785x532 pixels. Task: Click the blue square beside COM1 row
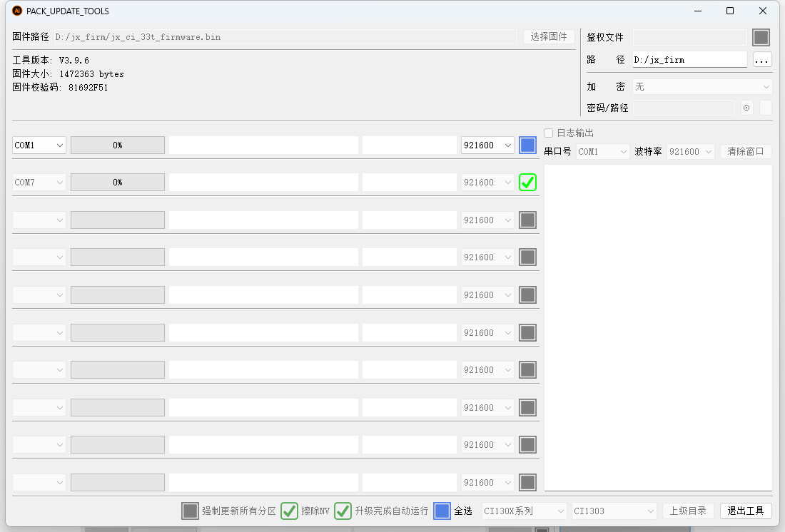527,145
